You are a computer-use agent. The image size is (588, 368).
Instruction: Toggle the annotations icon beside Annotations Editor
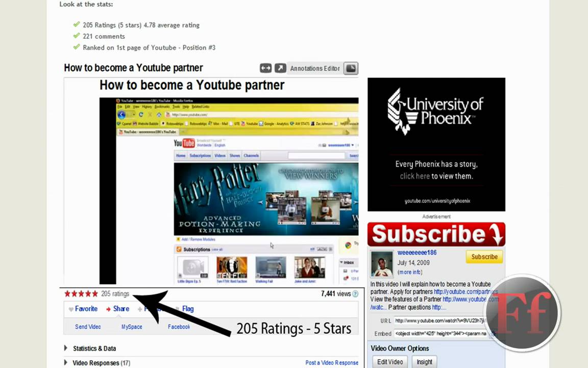(x=351, y=68)
